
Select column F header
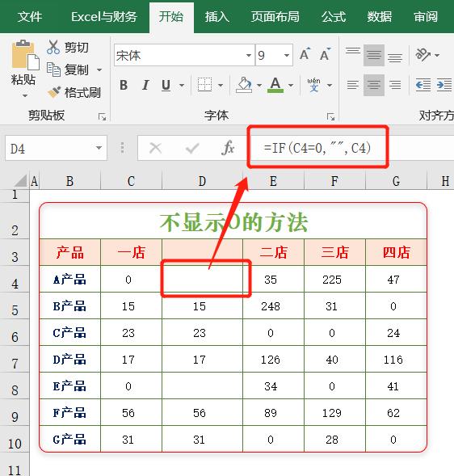pyautogui.click(x=334, y=181)
